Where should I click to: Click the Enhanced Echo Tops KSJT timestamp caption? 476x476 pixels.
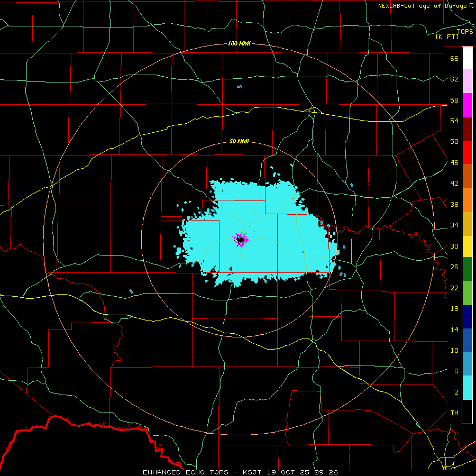pos(240,472)
